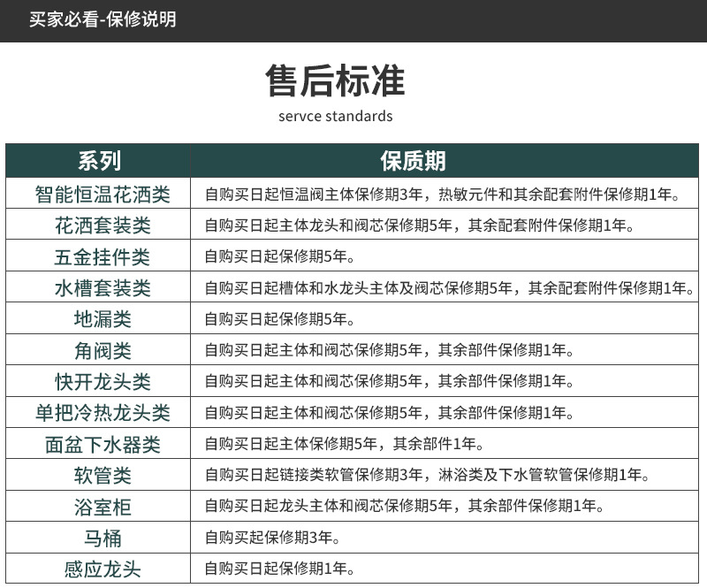707x588 pixels.
Task: Click the 售后标准 title
Action: tap(335, 80)
